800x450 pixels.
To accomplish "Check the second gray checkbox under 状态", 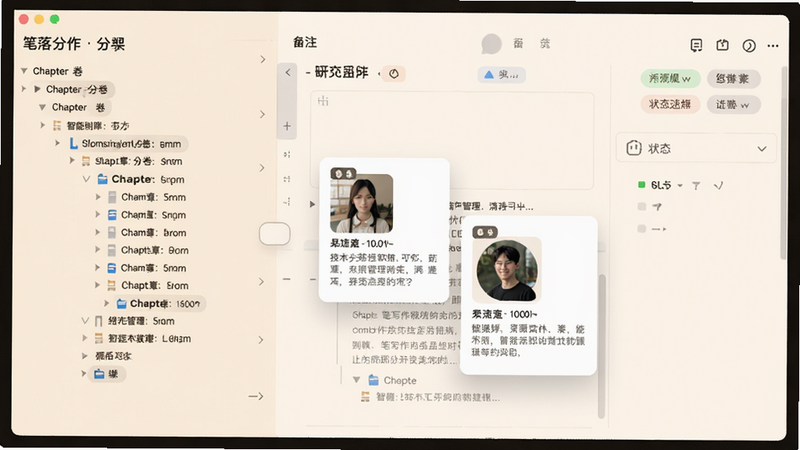I will 642,207.
